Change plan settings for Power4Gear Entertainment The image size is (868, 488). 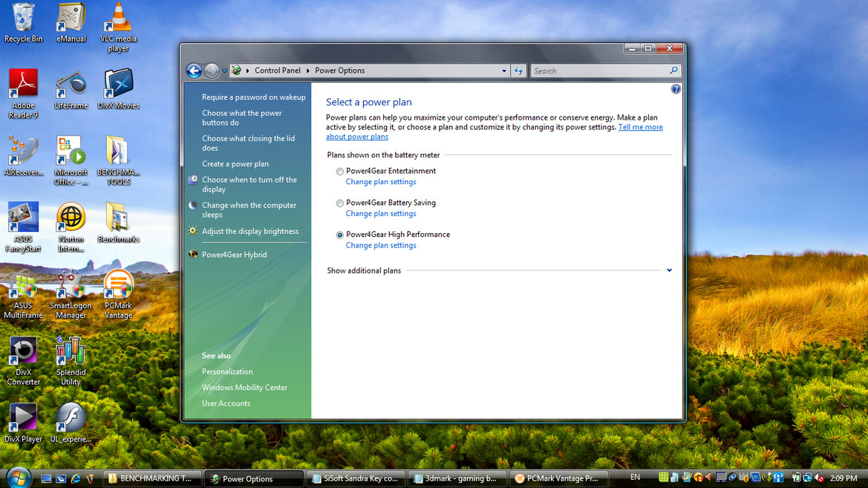(381, 182)
